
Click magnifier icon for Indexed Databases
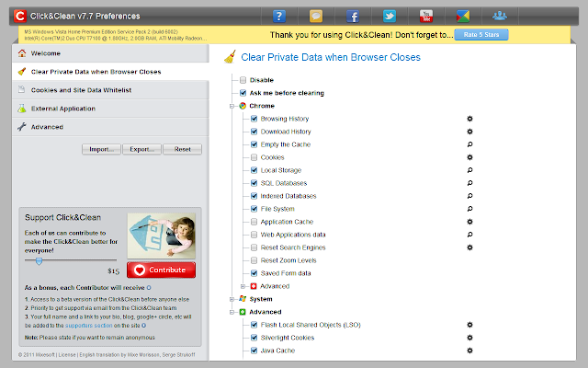click(469, 196)
